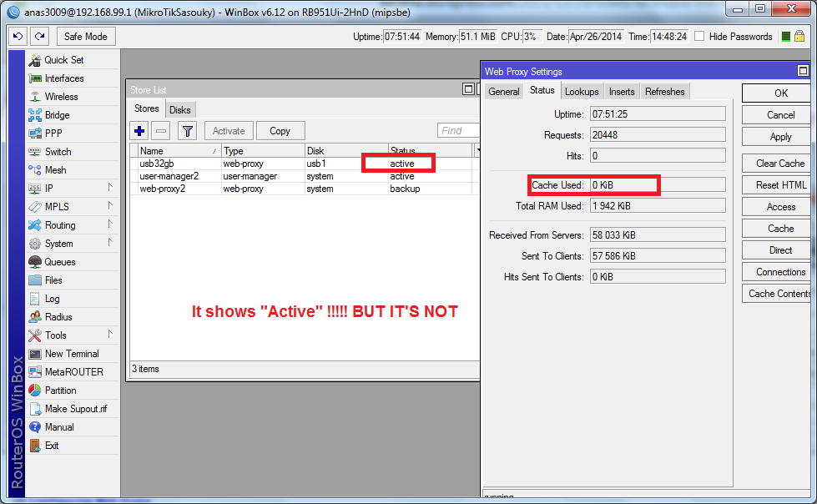817x504 pixels.
Task: Toggle Safe Mode button
Action: [85, 36]
